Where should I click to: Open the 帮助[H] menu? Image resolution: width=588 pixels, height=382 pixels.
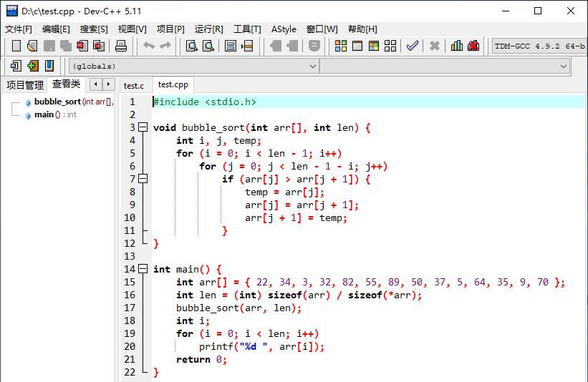click(x=362, y=29)
